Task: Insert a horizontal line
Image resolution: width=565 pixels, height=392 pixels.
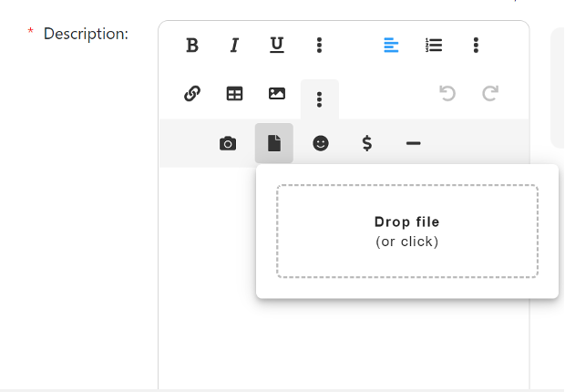Action: [414, 143]
